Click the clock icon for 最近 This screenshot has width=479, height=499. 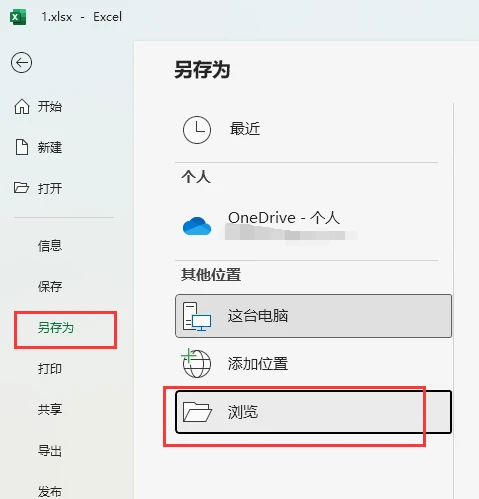point(197,130)
